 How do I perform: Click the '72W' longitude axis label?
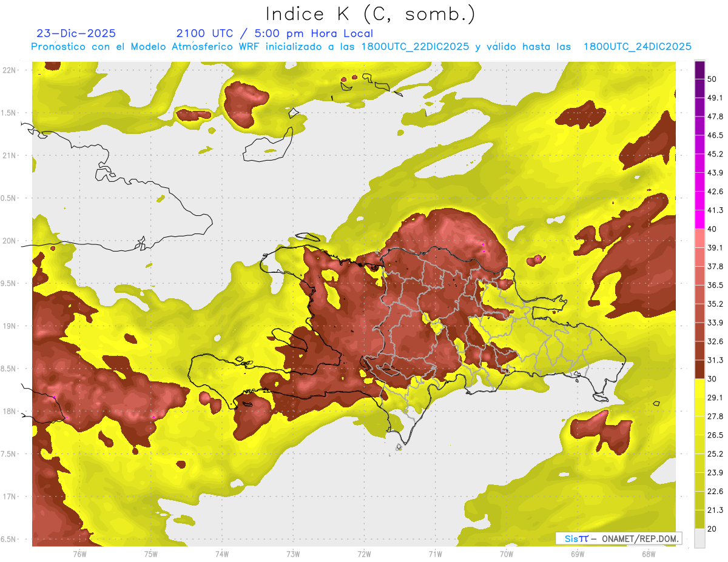(x=364, y=554)
